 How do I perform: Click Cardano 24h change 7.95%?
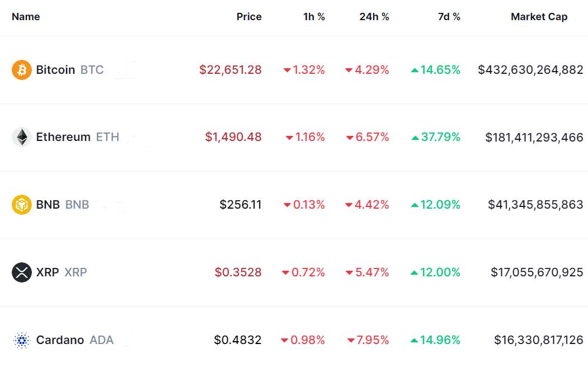pos(372,340)
